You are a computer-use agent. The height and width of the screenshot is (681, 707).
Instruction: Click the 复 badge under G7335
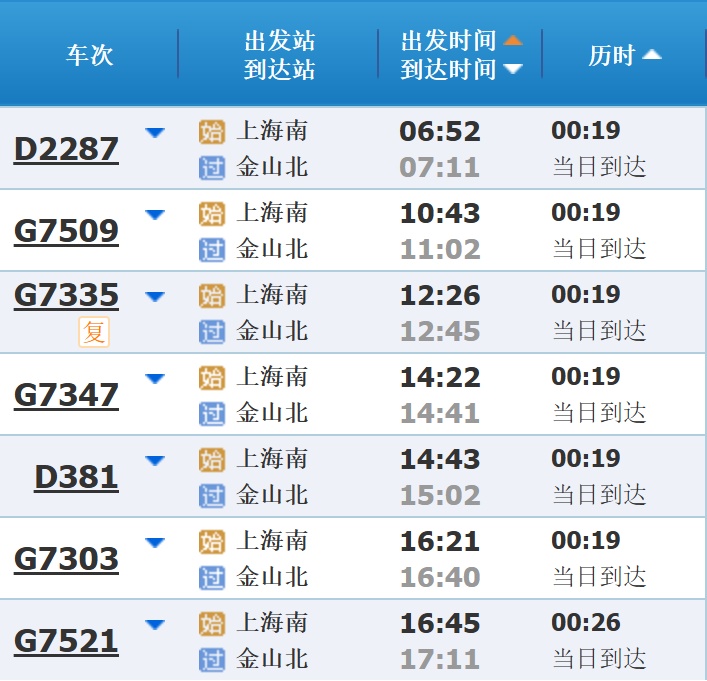coord(94,331)
